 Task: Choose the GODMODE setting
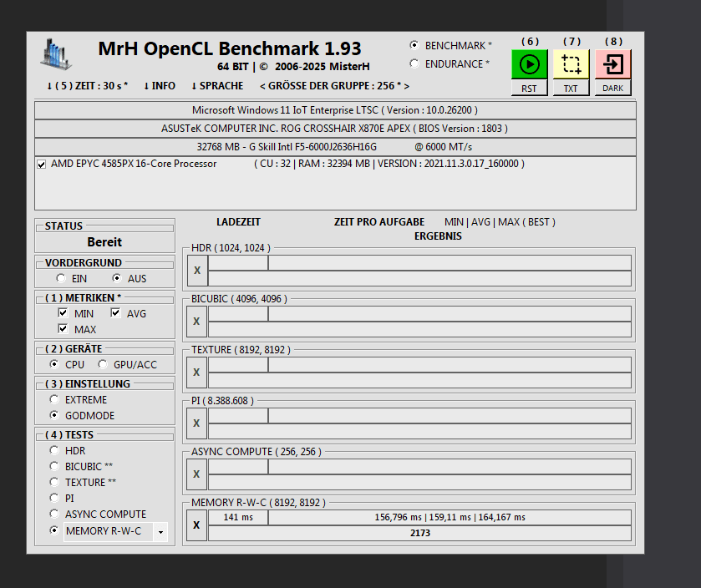coord(54,415)
